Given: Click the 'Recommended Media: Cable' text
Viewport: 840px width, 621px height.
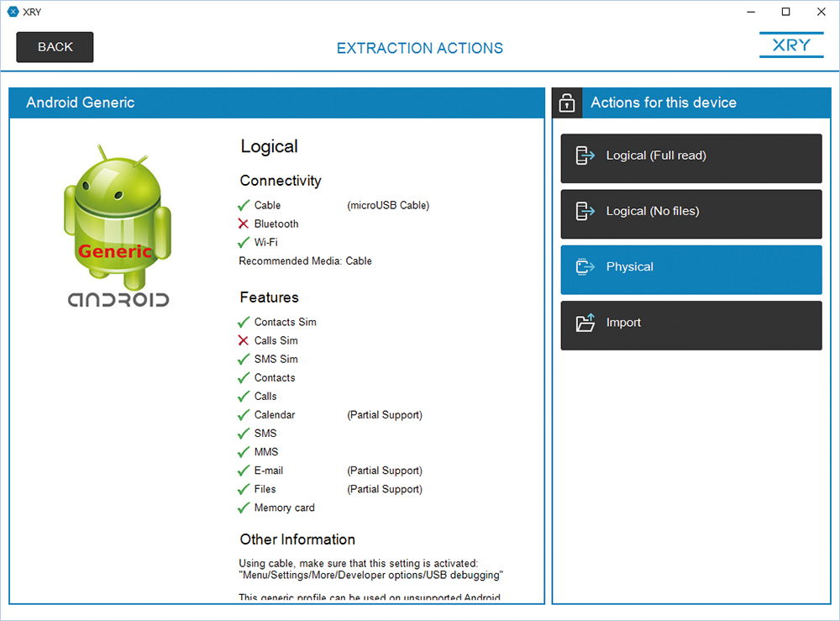Looking at the screenshot, I should [x=306, y=261].
